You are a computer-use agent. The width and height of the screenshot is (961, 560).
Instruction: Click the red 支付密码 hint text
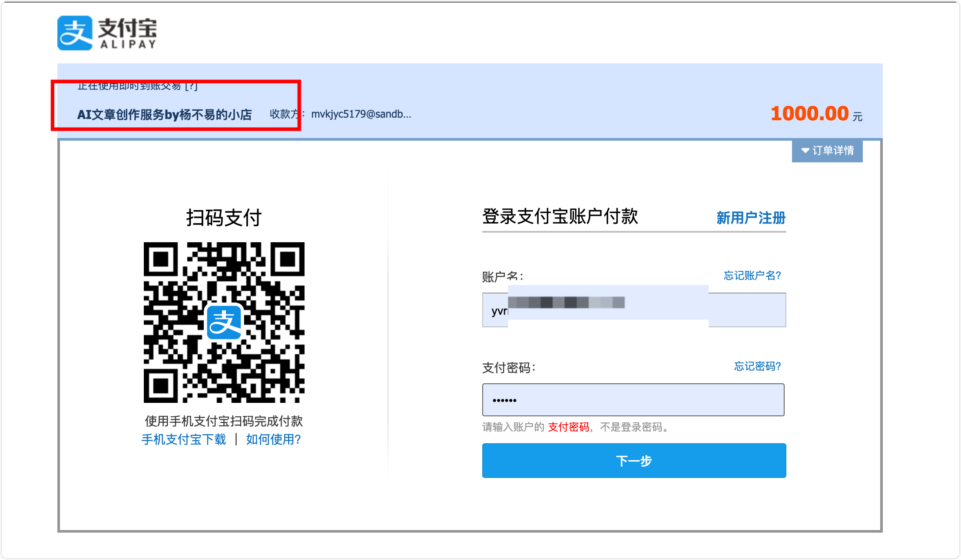(568, 427)
